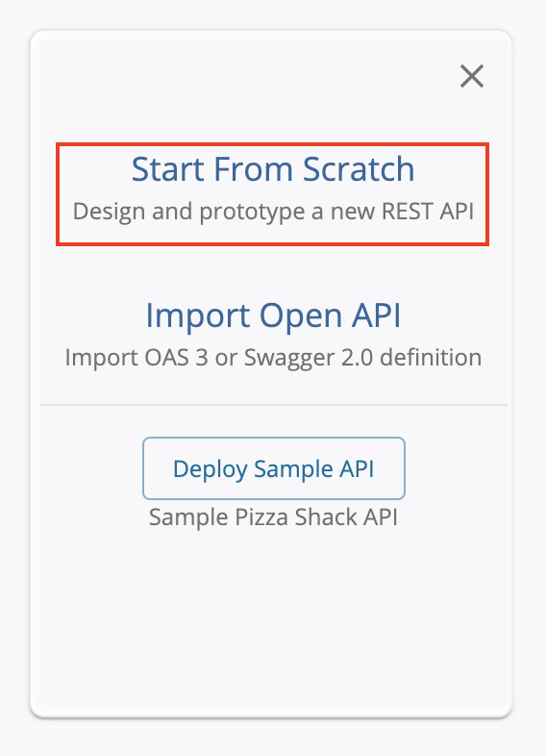Close the API creation dialog with X

click(472, 76)
